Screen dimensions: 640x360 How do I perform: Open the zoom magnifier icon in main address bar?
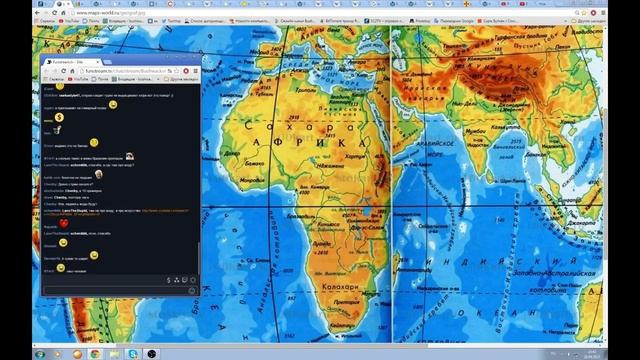click(577, 13)
